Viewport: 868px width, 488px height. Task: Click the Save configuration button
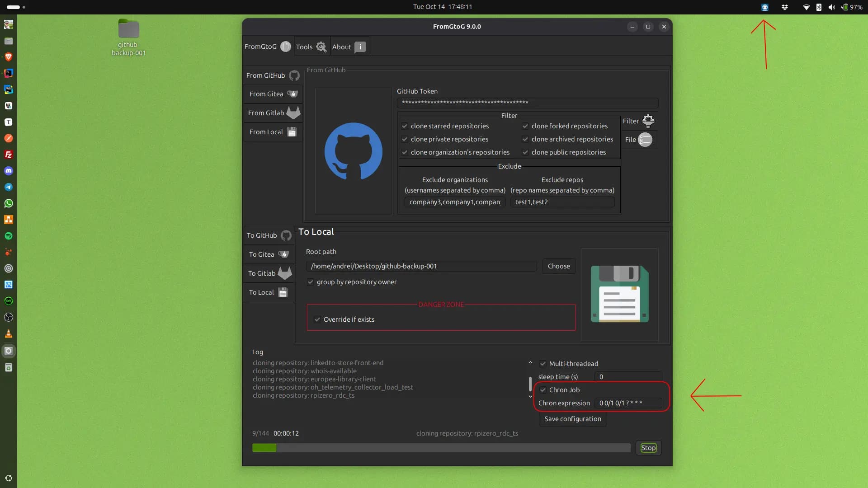572,419
